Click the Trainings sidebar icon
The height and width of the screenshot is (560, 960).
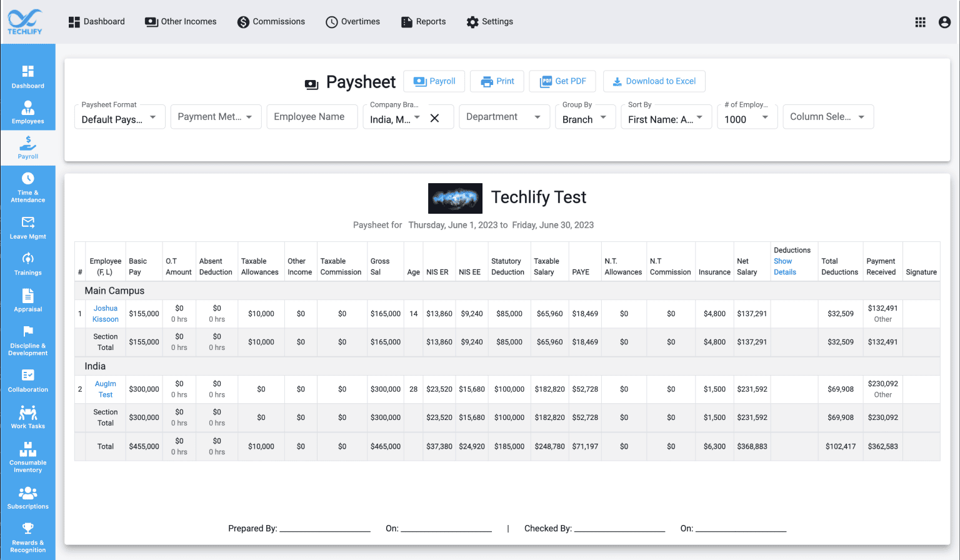click(x=27, y=262)
